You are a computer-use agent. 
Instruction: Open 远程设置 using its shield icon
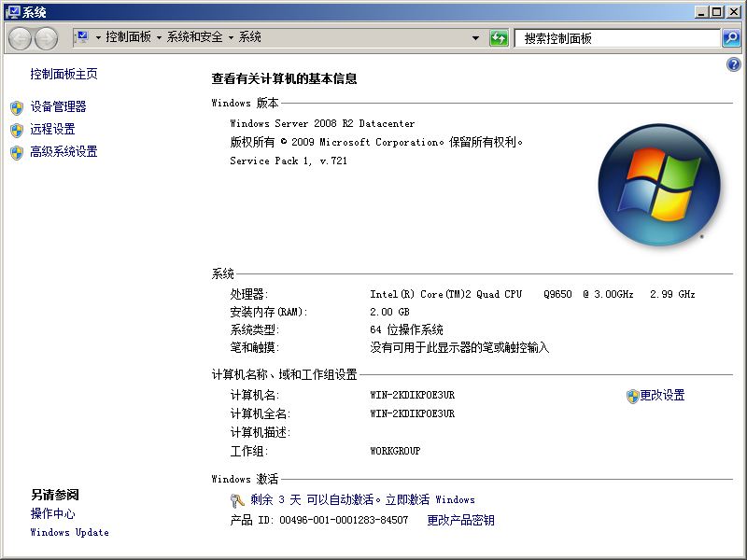tap(17, 130)
